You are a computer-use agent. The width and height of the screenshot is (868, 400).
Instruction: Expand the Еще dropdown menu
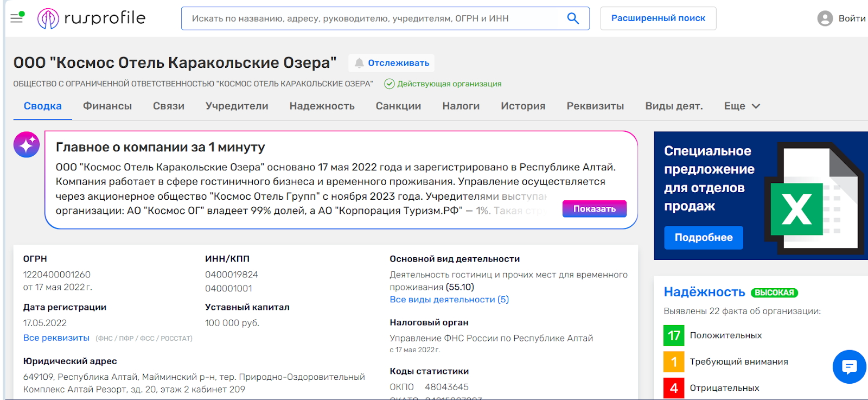click(x=742, y=106)
